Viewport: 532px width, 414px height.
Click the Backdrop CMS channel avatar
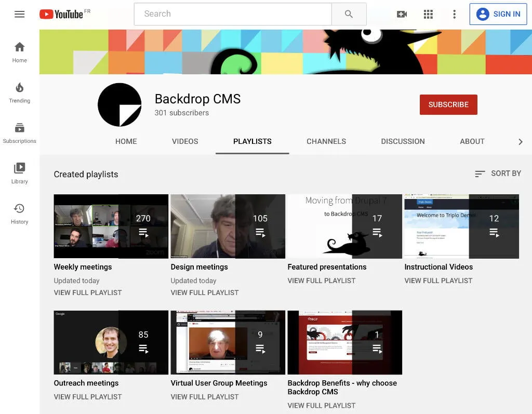coord(119,104)
